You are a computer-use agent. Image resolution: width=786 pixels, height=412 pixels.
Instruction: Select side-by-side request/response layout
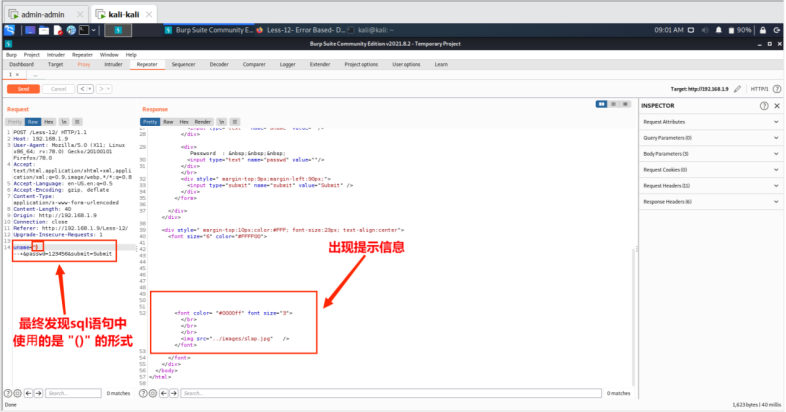(601, 104)
